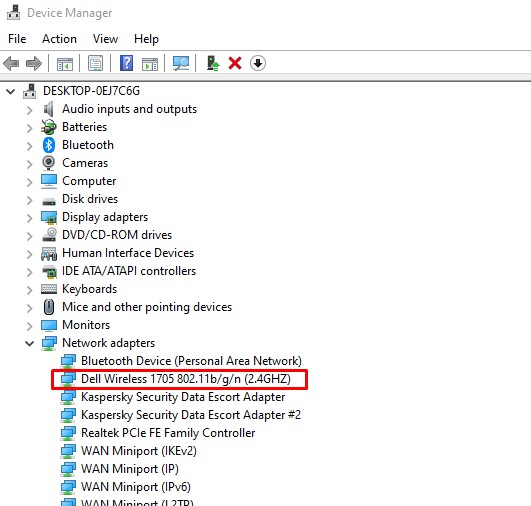Open the File menu
Image resolution: width=531 pixels, height=506 pixels.
pos(17,39)
